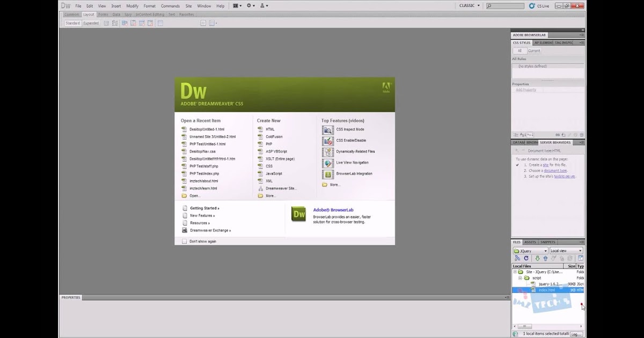Open recent item Desktop/Nav.css
The width and height of the screenshot is (644, 338).
(x=202, y=152)
